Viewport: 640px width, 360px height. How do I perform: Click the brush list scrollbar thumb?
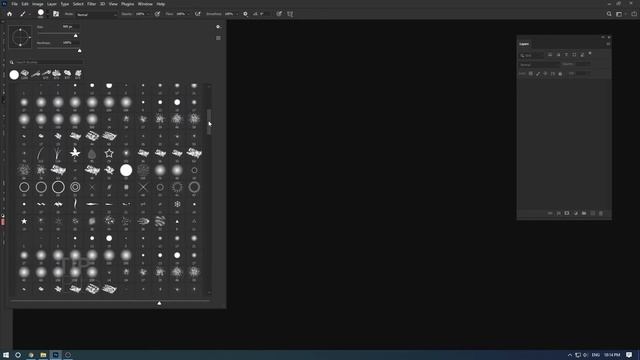pyautogui.click(x=209, y=122)
